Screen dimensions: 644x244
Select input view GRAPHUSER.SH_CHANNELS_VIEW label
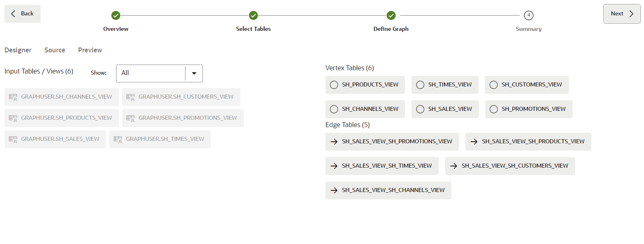67,97
